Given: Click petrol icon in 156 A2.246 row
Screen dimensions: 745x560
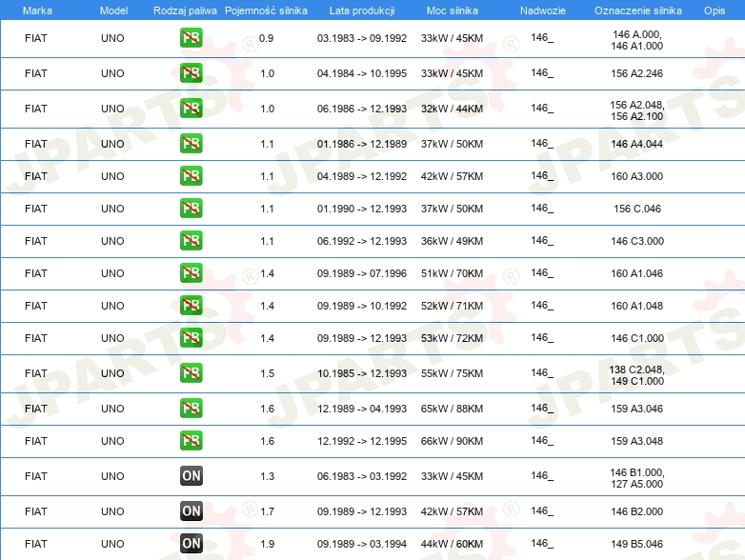Looking at the screenshot, I should point(191,73).
